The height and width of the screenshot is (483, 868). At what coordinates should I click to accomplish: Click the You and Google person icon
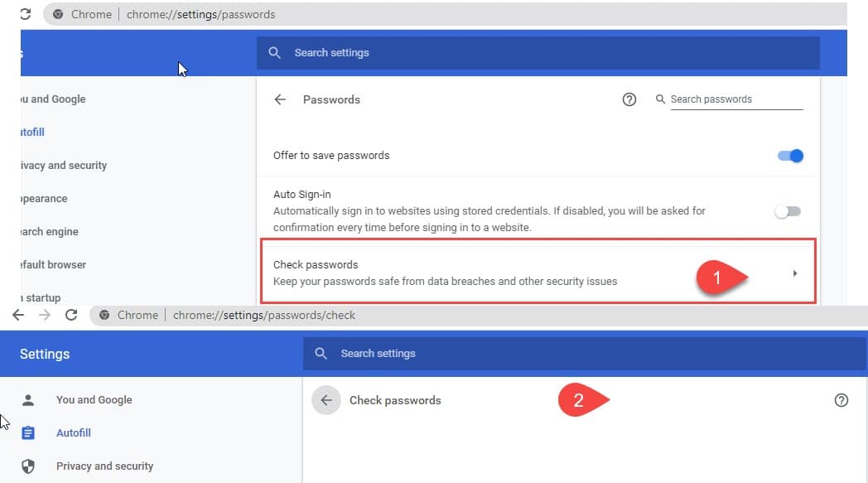28,399
